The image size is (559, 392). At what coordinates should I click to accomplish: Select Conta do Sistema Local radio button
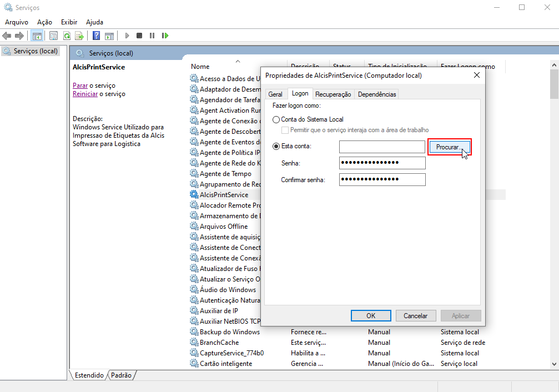[276, 119]
